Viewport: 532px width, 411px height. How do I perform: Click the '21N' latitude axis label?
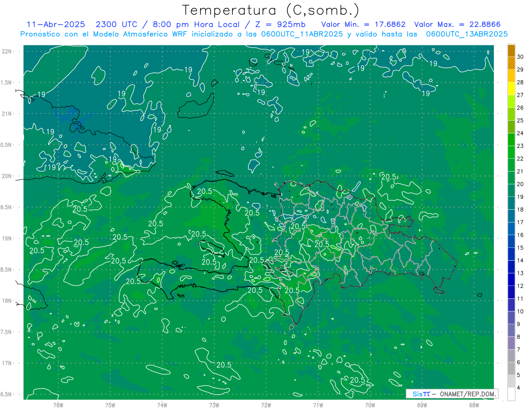pos(7,114)
